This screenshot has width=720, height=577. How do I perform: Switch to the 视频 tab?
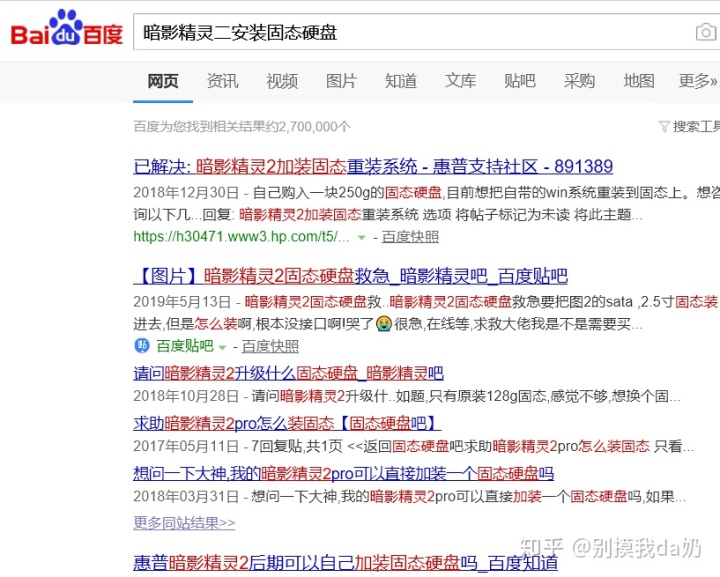282,81
